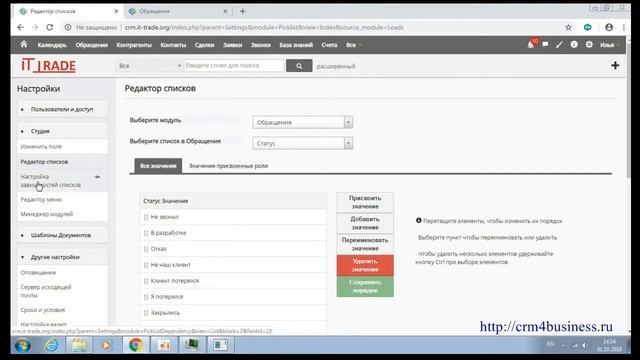Open 'Оповещение' in sidebar

click(x=62, y=272)
